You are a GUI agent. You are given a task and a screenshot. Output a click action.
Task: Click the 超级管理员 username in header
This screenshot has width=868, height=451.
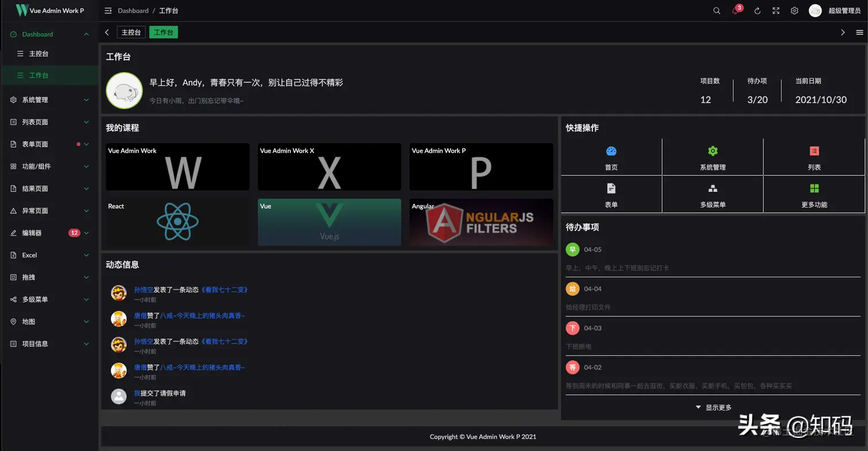[844, 11]
